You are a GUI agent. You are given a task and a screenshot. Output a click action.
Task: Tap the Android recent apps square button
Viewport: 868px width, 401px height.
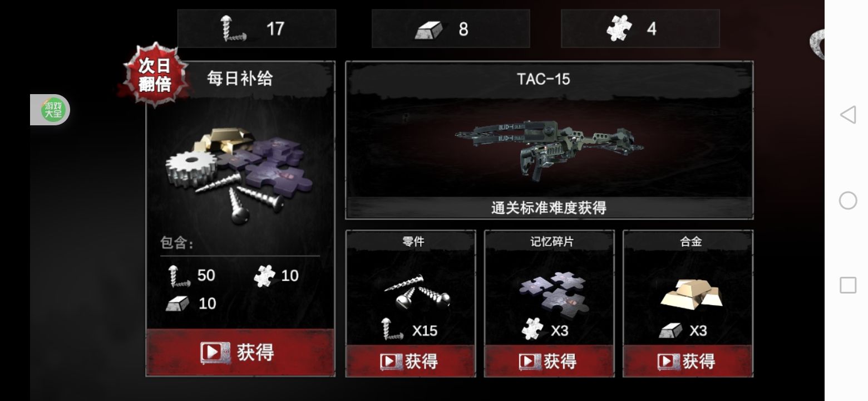point(847,285)
